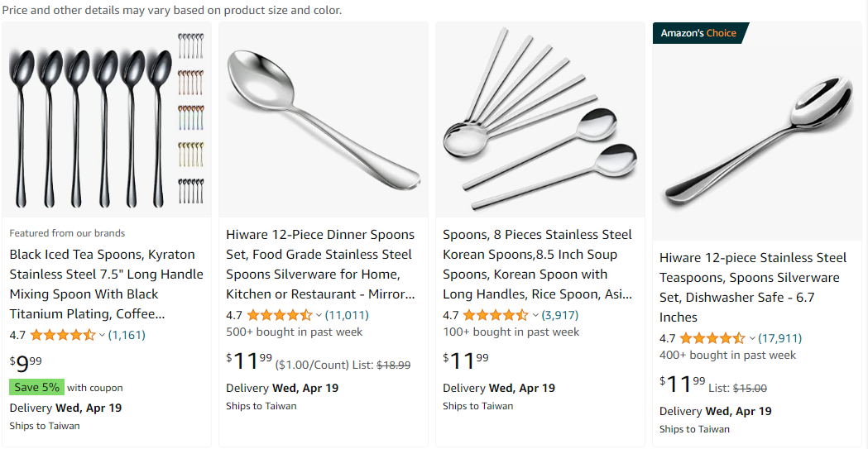Expand rating chevron next to 17,911 reviews
The image size is (868, 449).
point(752,338)
